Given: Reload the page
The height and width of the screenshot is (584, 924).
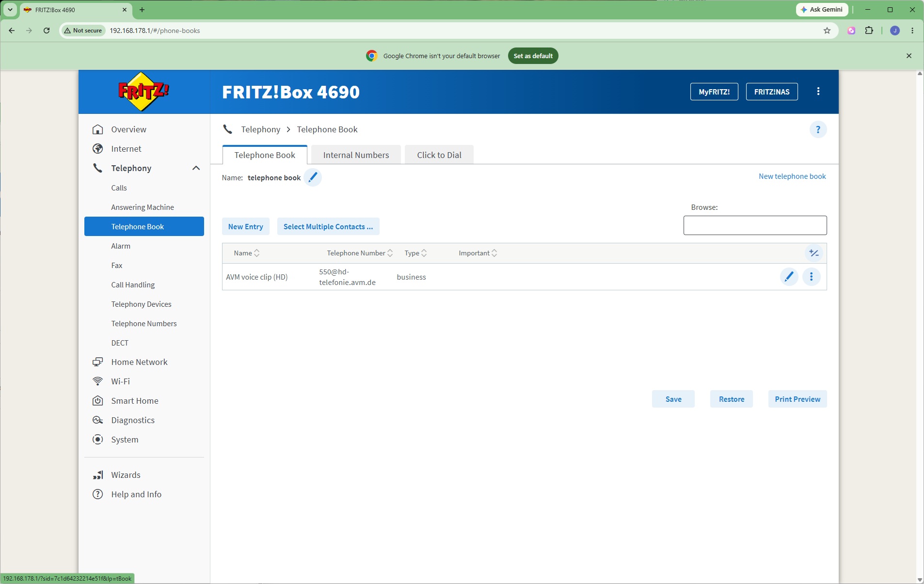Looking at the screenshot, I should tap(47, 31).
